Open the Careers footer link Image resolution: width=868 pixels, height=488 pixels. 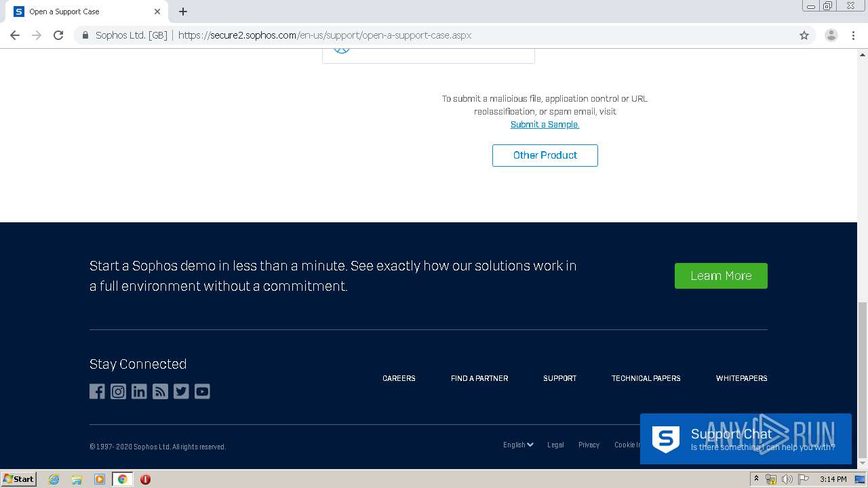399,378
